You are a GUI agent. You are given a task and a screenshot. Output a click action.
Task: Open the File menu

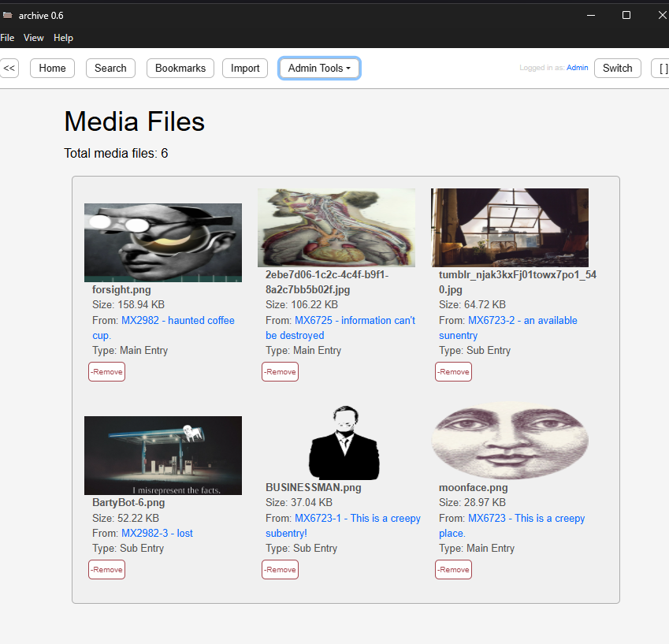coord(7,37)
